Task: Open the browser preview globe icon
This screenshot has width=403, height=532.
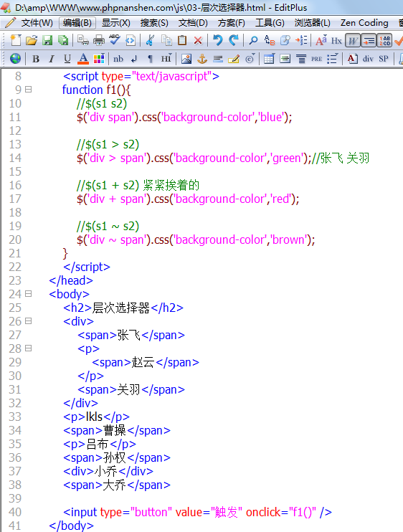Action: 15,59
